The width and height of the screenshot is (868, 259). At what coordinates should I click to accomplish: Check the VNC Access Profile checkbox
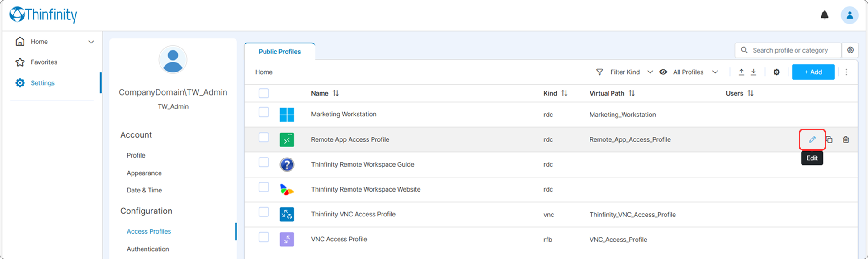264,237
